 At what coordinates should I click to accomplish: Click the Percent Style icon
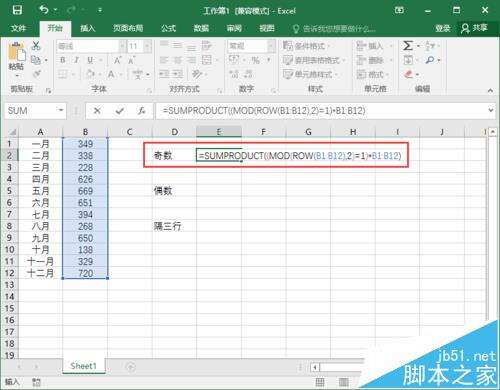[x=256, y=60]
